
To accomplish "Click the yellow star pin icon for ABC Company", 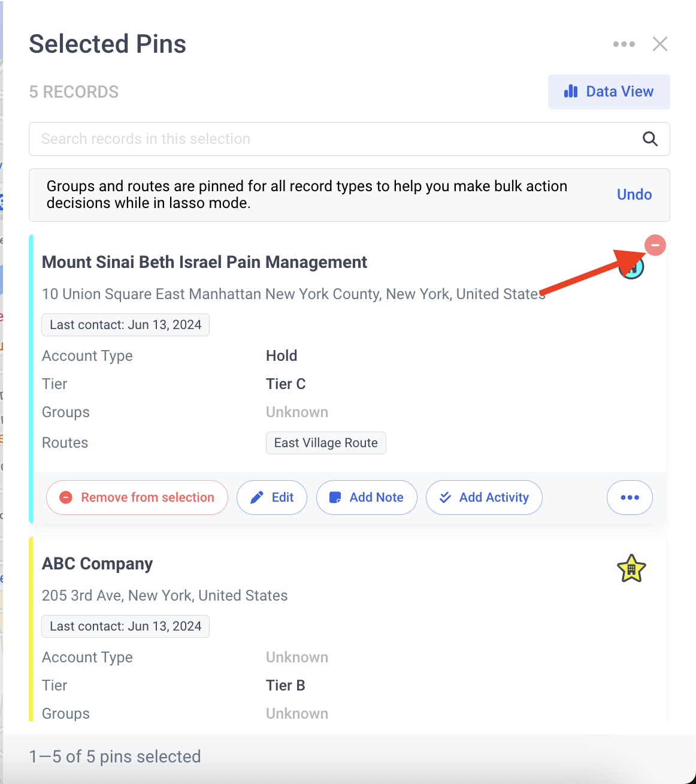I will 631,569.
